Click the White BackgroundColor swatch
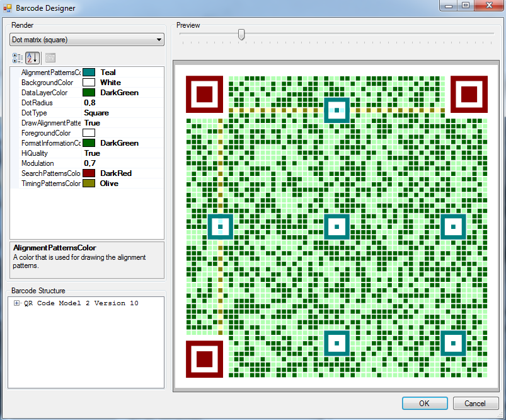Viewport: 506px width, 420px height. point(89,83)
